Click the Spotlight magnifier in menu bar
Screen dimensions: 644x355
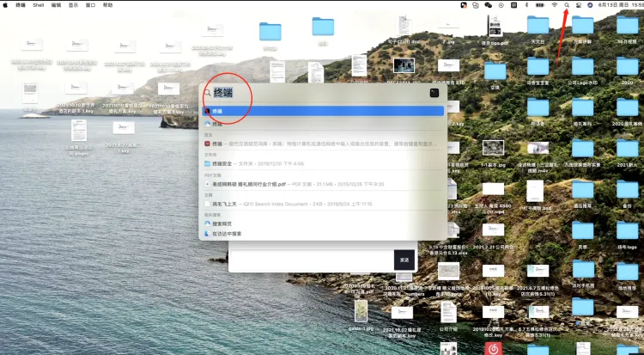pyautogui.click(x=567, y=5)
